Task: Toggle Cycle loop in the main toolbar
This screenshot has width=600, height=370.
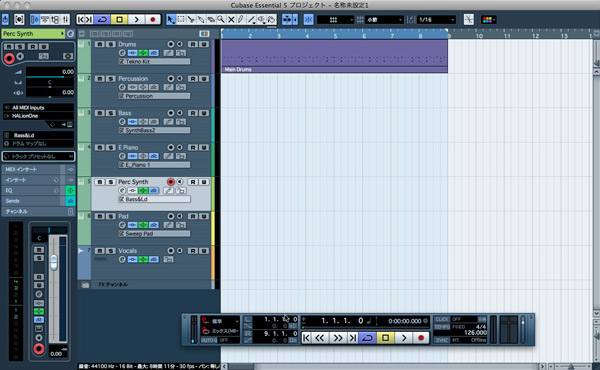Action: pos(103,20)
